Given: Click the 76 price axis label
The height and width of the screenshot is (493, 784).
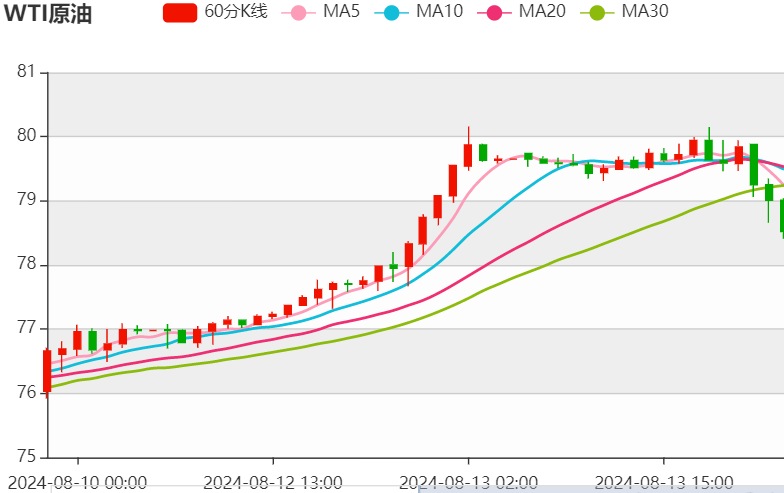Looking at the screenshot, I should click(26, 392).
